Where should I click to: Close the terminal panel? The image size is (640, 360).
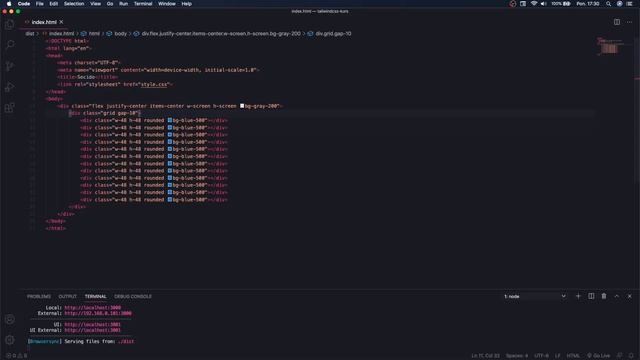point(629,296)
